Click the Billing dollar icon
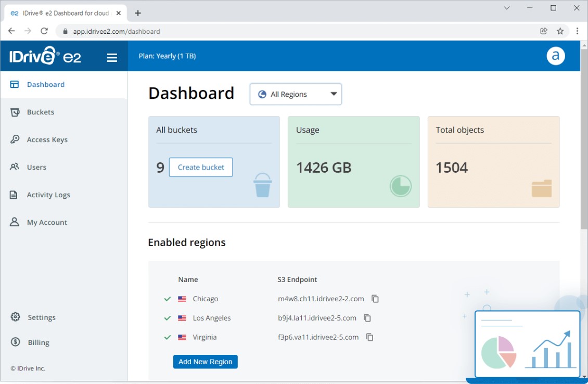This screenshot has height=384, width=588. tap(16, 342)
